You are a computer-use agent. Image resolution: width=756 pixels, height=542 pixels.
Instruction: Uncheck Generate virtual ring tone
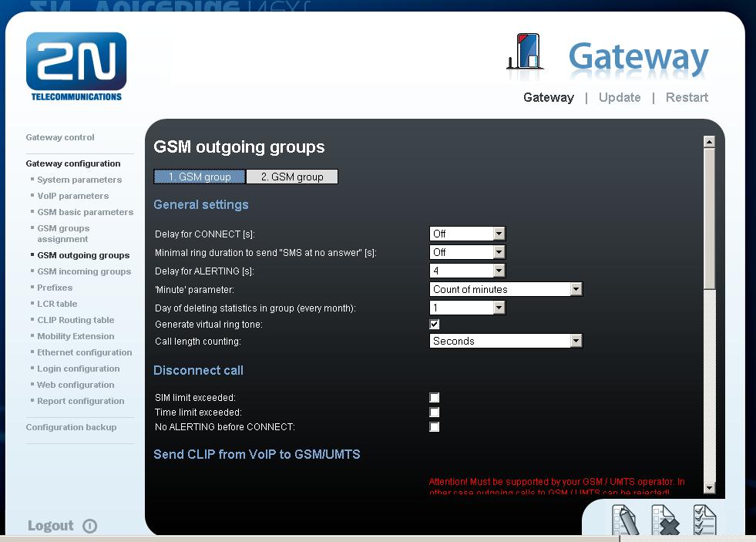click(435, 324)
